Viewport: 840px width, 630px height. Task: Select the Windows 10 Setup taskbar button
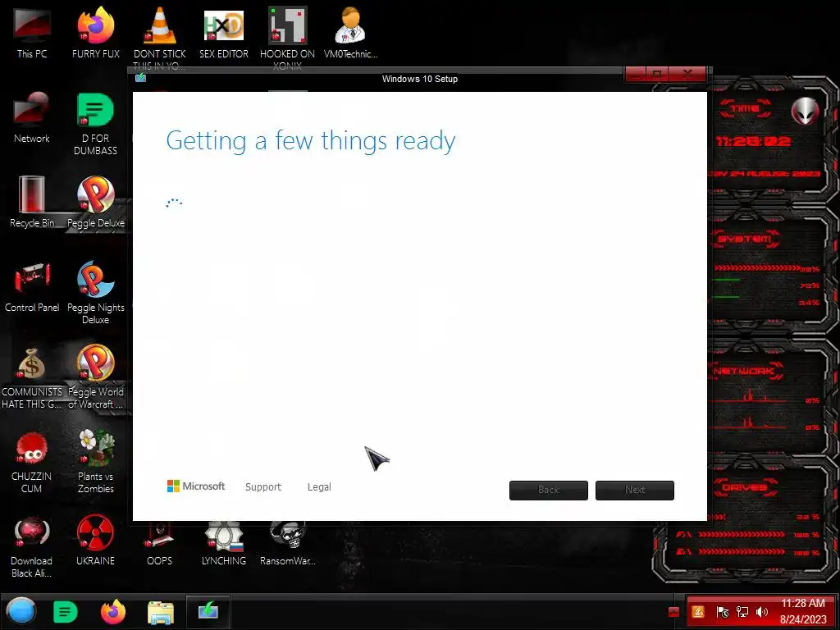click(208, 610)
